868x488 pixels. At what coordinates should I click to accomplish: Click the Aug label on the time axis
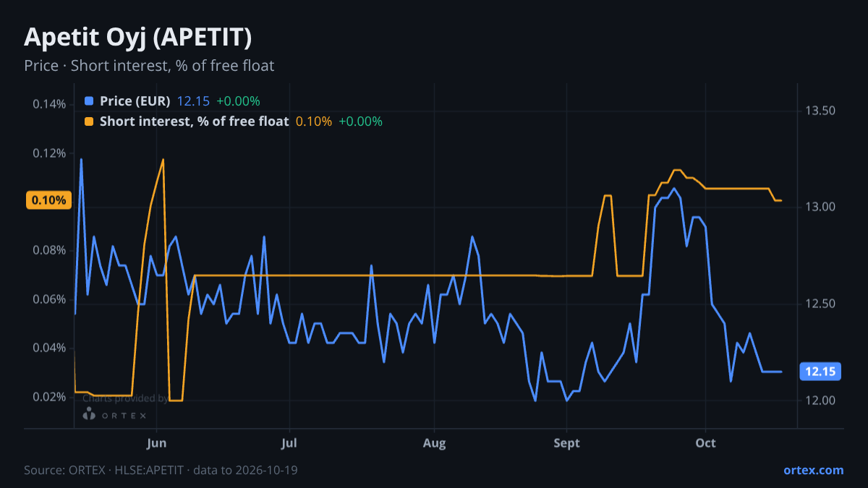pos(434,443)
